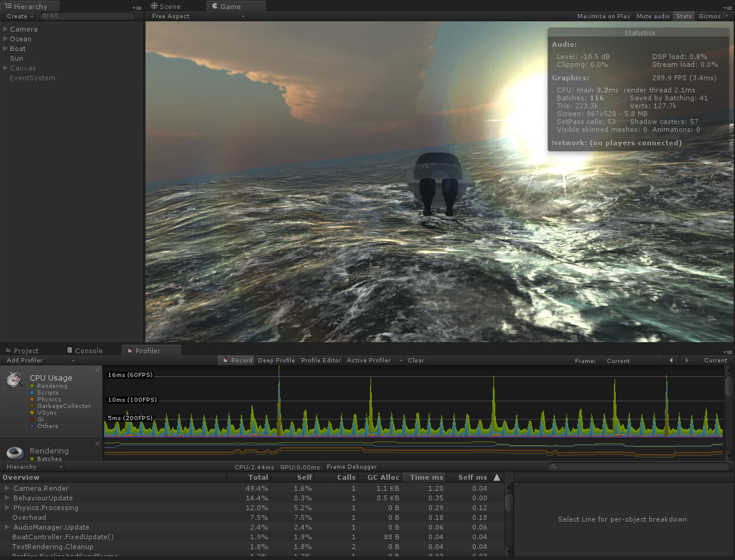Expand Camera.Render in profiler overview
Viewport: 735px width, 560px height.
click(x=7, y=488)
